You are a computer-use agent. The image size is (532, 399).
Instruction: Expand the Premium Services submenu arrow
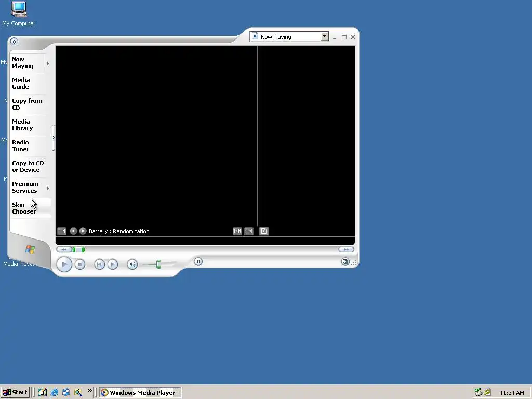48,188
